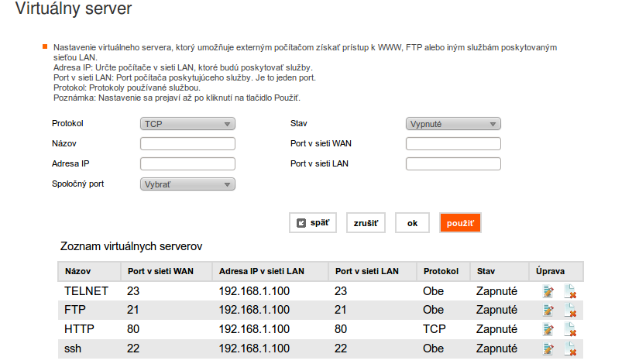Expand the Spoločný port Vybrať dropdown
The width and height of the screenshot is (632, 364).
coord(187,184)
